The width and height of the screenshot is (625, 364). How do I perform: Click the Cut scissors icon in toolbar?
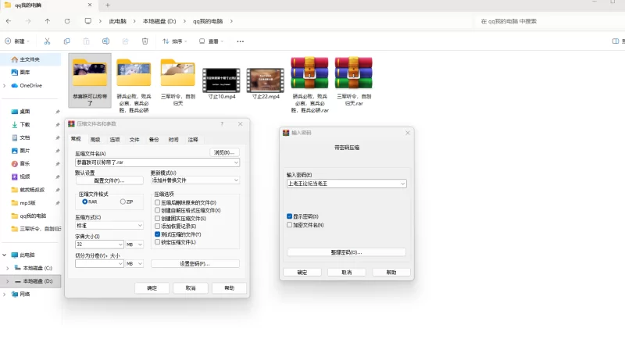[47, 41]
